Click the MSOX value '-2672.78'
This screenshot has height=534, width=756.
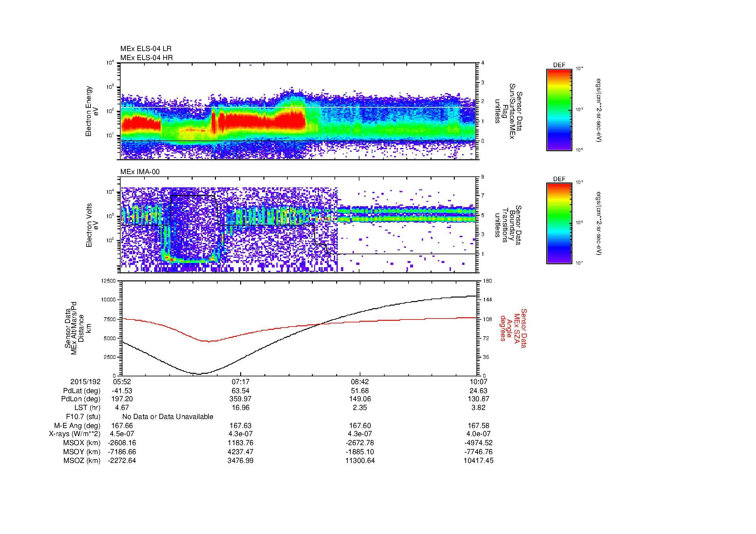coord(360,443)
